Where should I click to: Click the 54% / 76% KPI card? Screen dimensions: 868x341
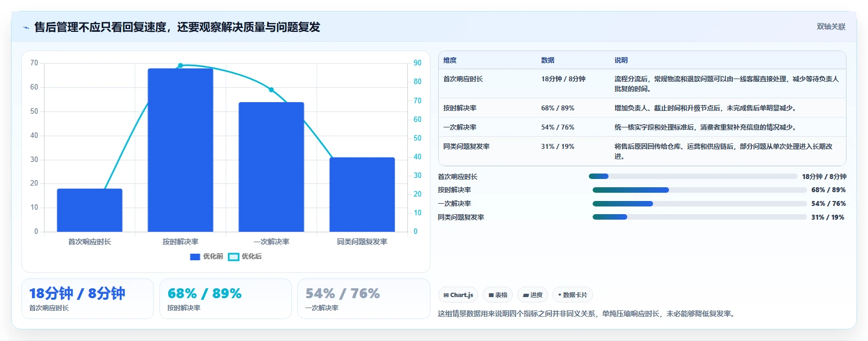(x=363, y=299)
